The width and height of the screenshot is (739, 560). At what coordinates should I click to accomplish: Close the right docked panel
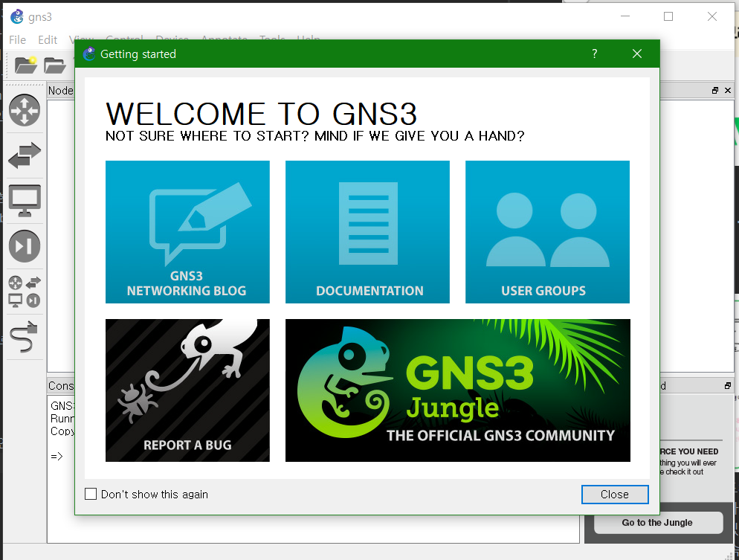click(728, 91)
